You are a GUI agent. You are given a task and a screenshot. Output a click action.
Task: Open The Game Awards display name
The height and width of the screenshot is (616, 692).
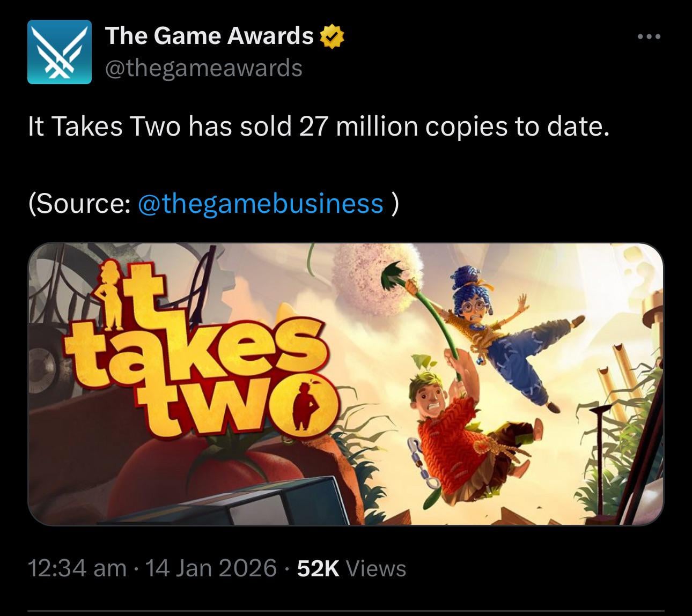209,36
